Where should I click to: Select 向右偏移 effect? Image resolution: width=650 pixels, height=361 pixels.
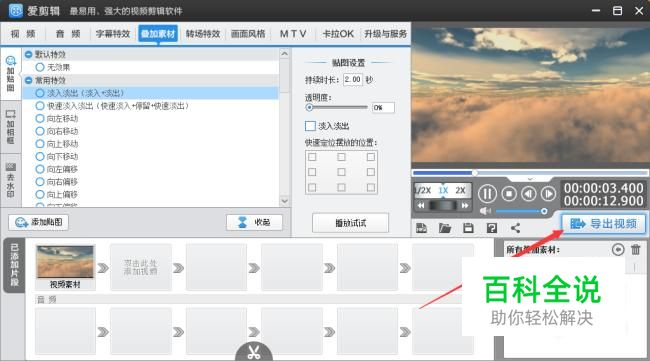[40, 182]
